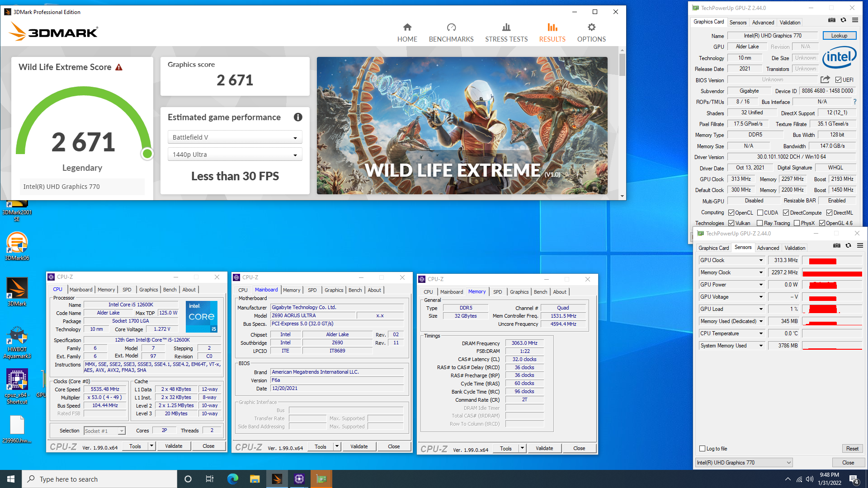Switch to Sensors tab in upper GPU-Z window
This screenshot has height=488, width=868.
click(x=738, y=22)
